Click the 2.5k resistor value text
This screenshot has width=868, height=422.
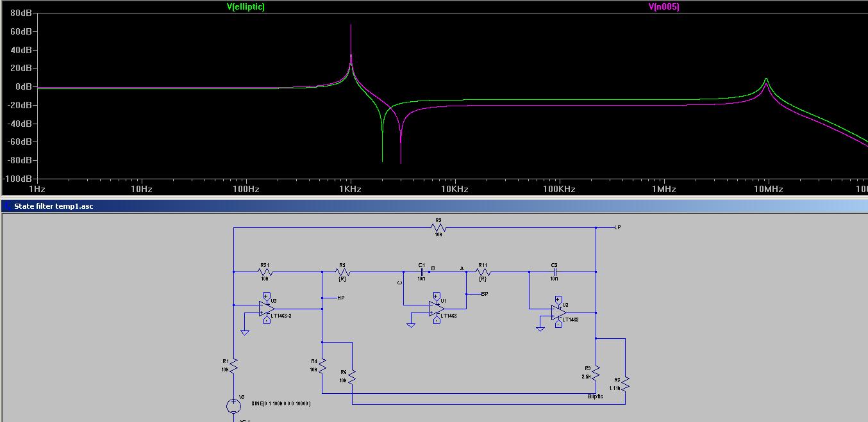pyautogui.click(x=586, y=377)
